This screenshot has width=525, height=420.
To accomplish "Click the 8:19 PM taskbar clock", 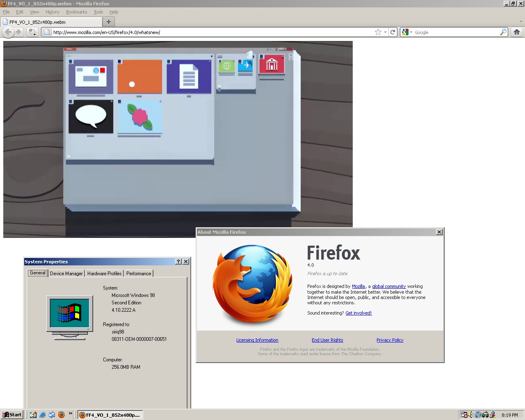I will click(x=510, y=415).
